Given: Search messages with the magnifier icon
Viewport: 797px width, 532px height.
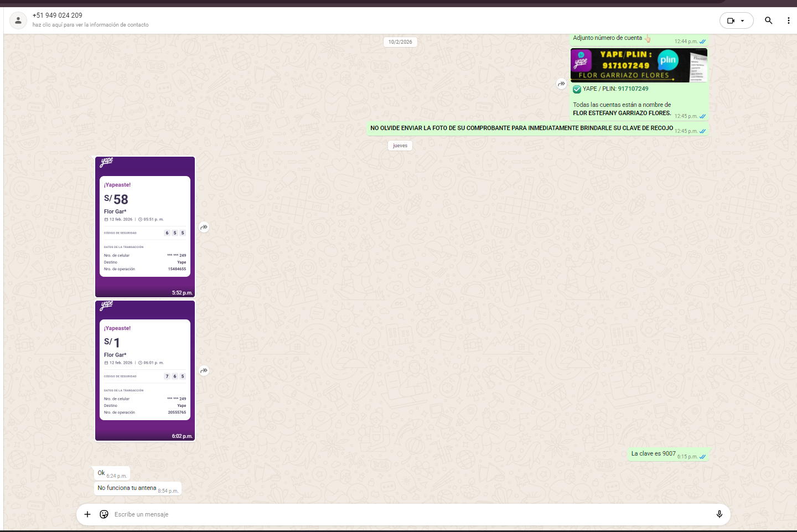Looking at the screenshot, I should click(768, 20).
